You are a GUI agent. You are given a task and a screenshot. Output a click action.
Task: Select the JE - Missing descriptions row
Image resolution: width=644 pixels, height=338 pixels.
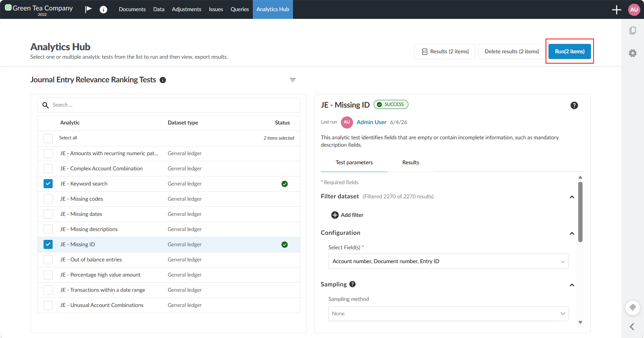[x=169, y=229]
